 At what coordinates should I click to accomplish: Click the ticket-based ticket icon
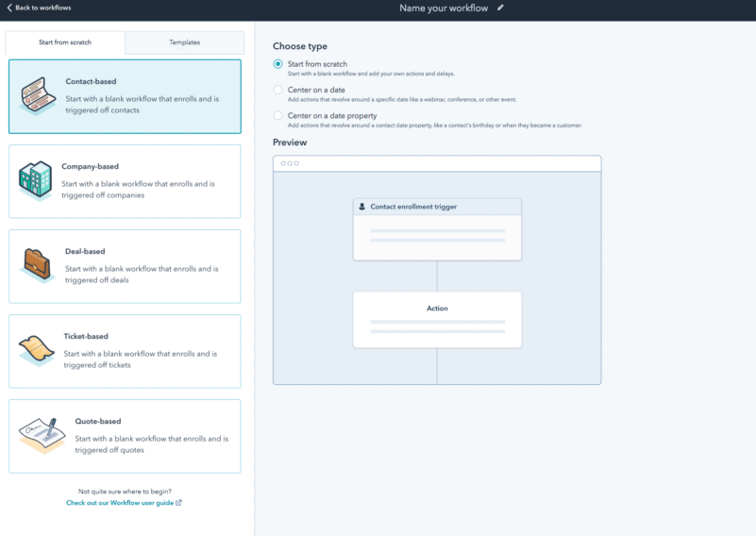(x=37, y=350)
